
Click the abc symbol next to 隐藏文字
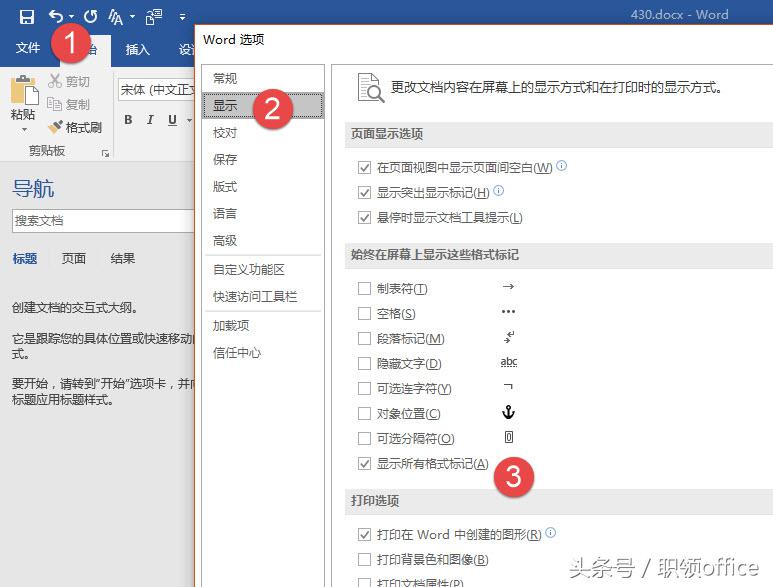pyautogui.click(x=509, y=362)
